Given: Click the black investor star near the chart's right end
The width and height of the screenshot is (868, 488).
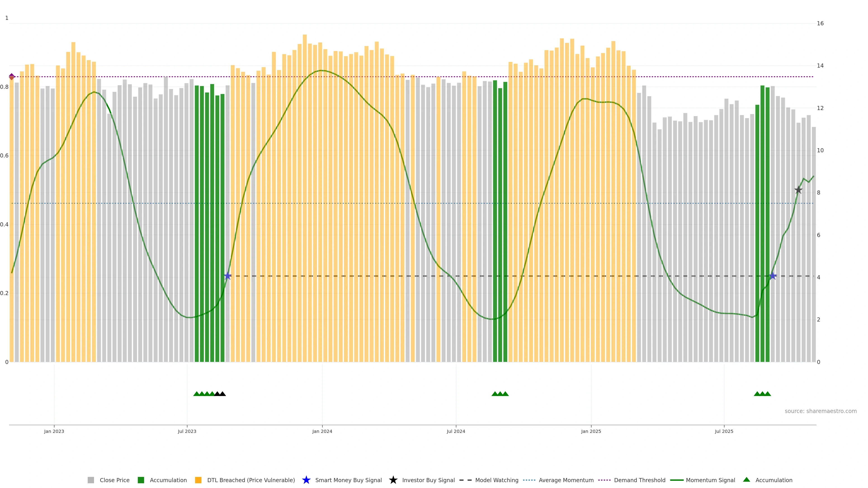Looking at the screenshot, I should pyautogui.click(x=798, y=190).
